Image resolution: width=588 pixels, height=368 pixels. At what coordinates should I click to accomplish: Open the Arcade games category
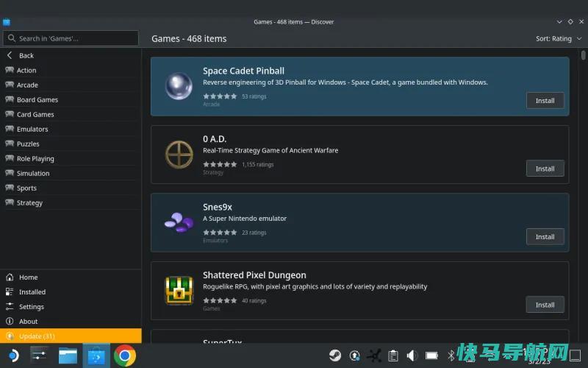click(71, 85)
